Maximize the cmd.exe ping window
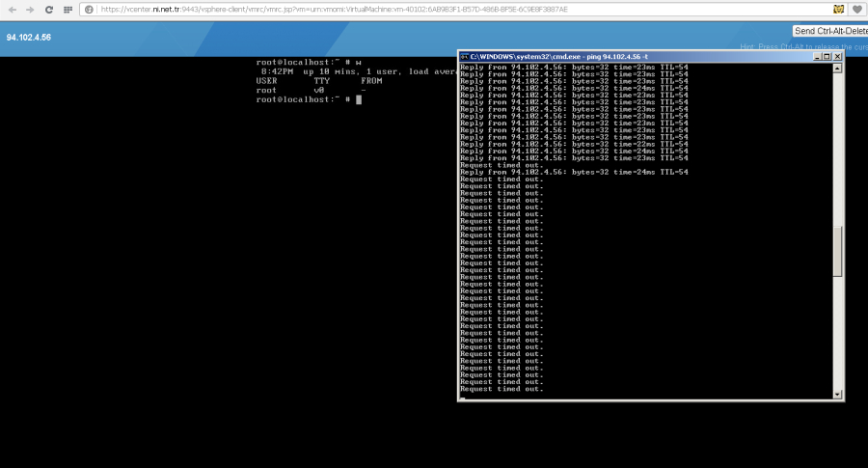Image resolution: width=868 pixels, height=468 pixels. tap(827, 57)
